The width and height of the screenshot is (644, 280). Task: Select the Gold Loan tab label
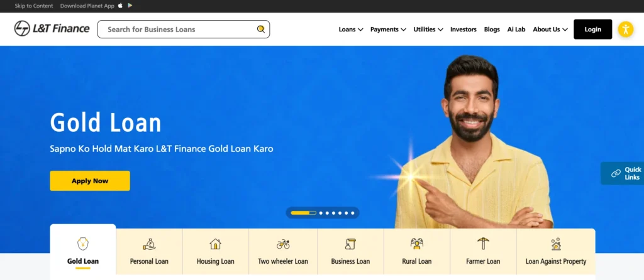click(x=83, y=261)
